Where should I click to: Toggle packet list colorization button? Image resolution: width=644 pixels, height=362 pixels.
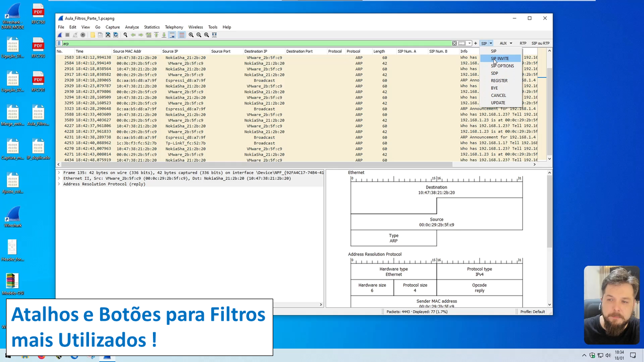click(x=182, y=35)
